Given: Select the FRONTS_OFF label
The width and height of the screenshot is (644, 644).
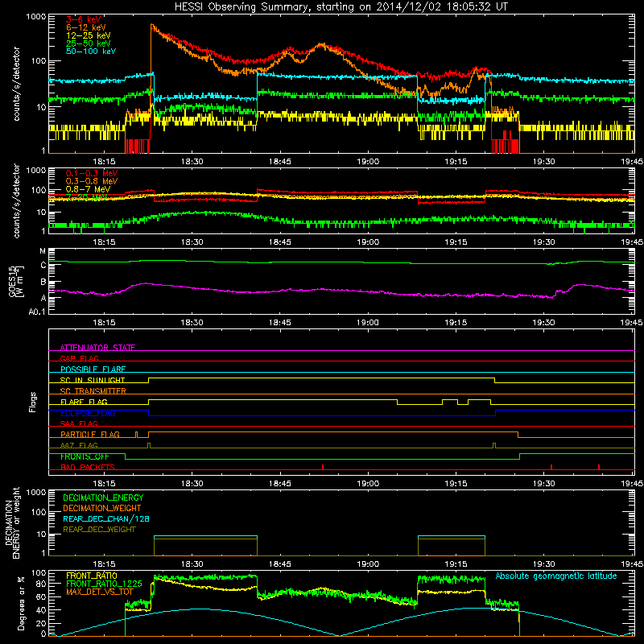Looking at the screenshot, I should coord(85,456).
